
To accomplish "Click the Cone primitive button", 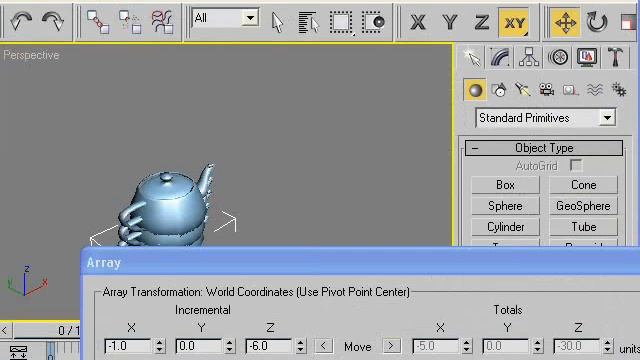I will tap(583, 185).
